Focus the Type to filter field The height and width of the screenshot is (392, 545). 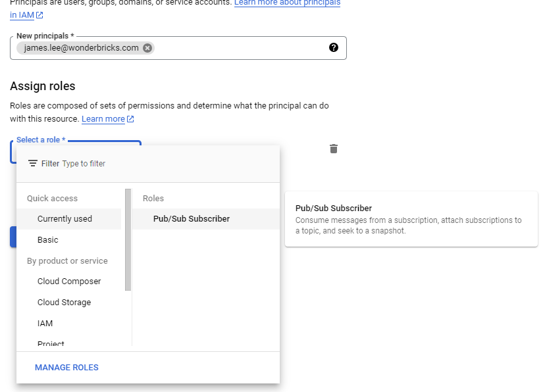84,164
